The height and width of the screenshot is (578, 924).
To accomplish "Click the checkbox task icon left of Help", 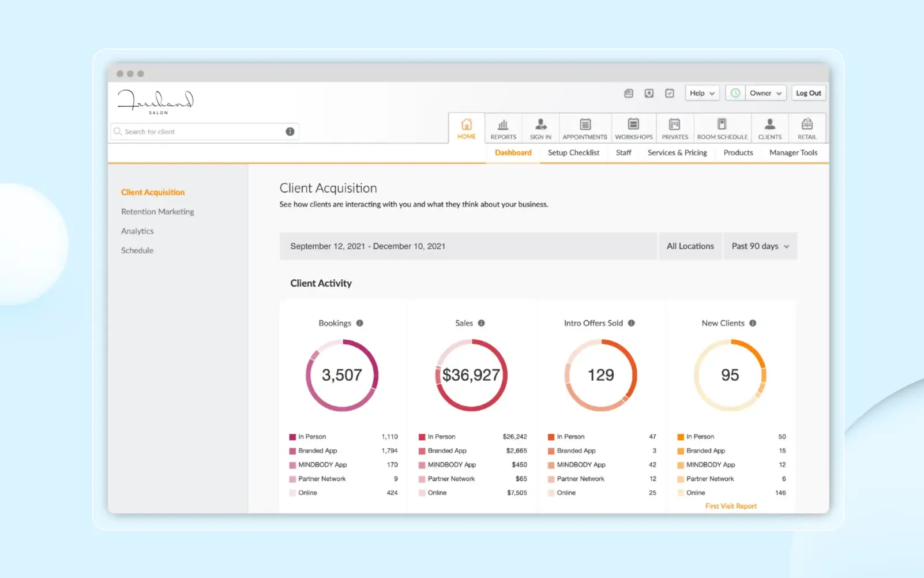I will [670, 93].
